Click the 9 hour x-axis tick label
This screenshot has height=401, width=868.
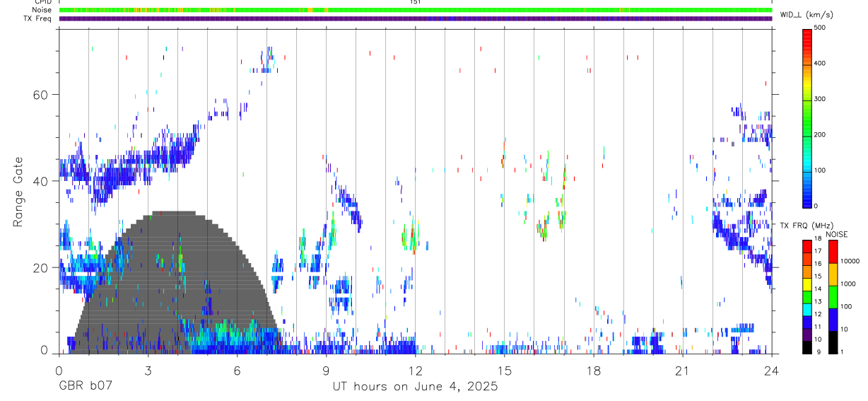(326, 370)
